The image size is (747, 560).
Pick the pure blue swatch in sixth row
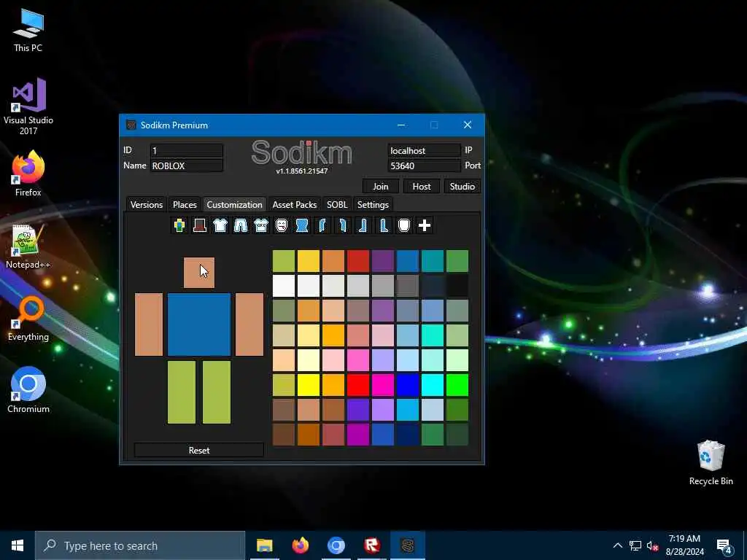[x=408, y=385]
